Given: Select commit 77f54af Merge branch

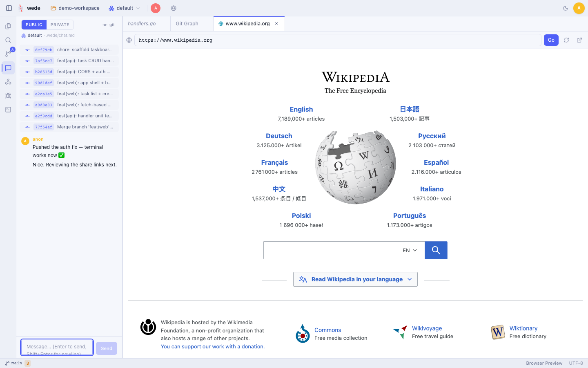Looking at the screenshot, I should 69,127.
